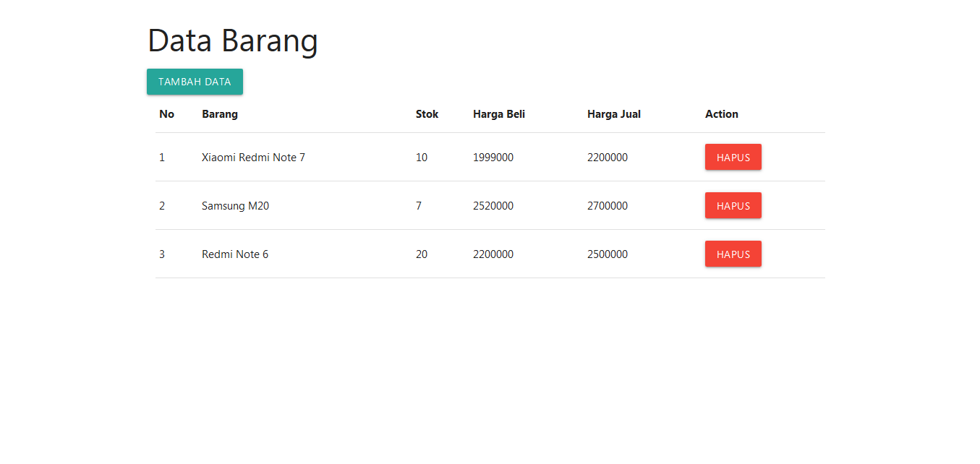Click row number 2 in the table
Viewport: 980px width, 464px height.
[162, 205]
